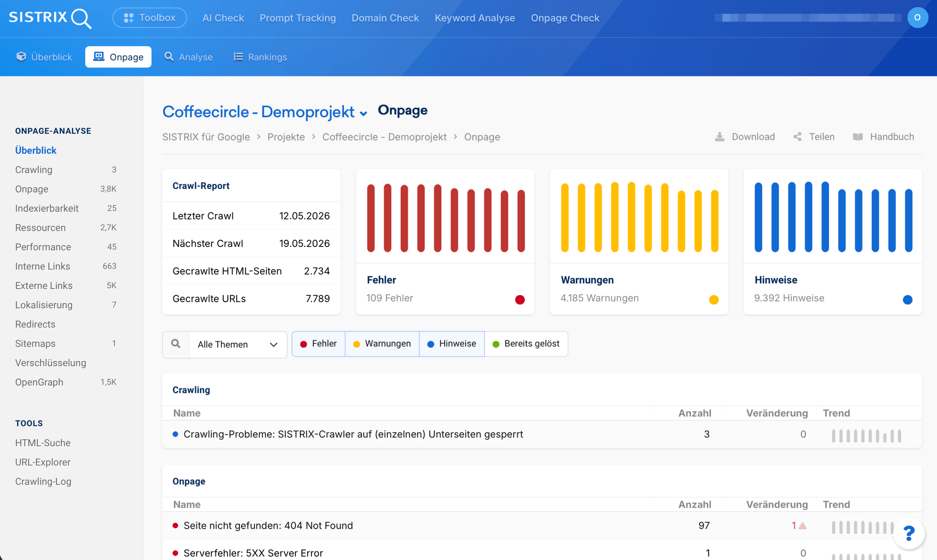Select the Onpage tab
The width and height of the screenshot is (937, 560).
click(118, 57)
